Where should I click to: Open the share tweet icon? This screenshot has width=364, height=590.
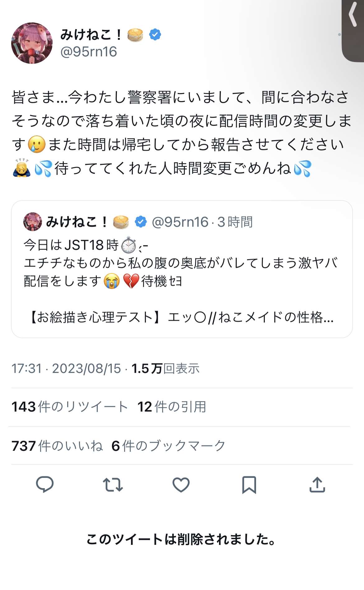(x=317, y=484)
